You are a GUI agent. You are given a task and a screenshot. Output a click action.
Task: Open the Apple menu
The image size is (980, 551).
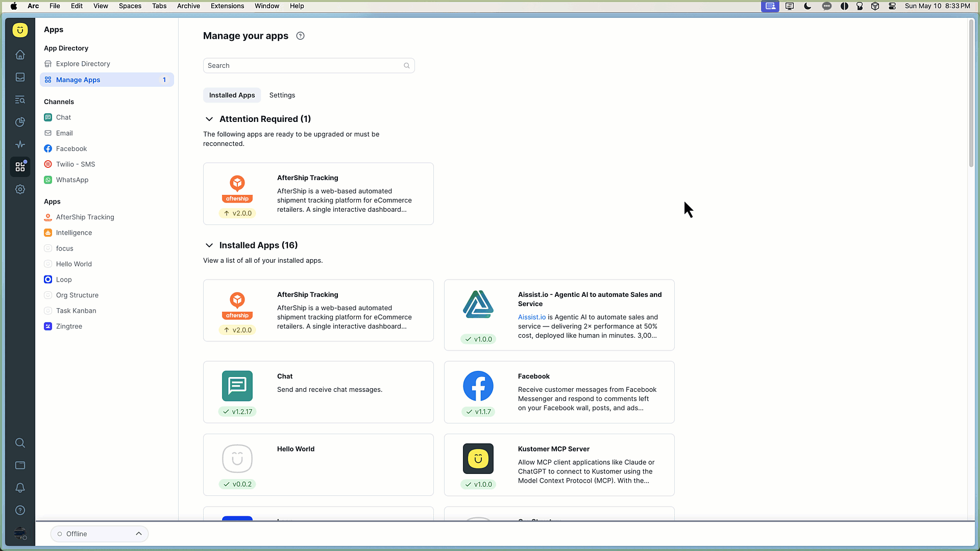(x=14, y=6)
